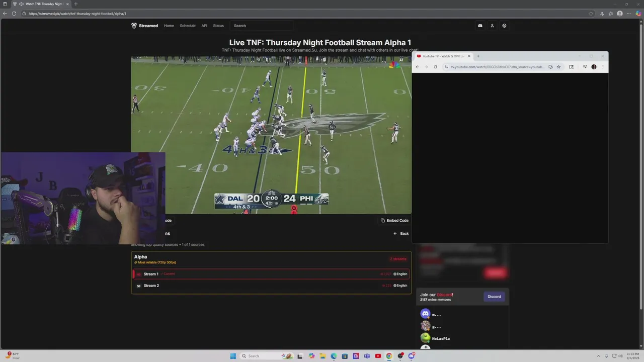The height and width of the screenshot is (362, 644).
Task: Click the Embed Code button
Action: click(394, 220)
